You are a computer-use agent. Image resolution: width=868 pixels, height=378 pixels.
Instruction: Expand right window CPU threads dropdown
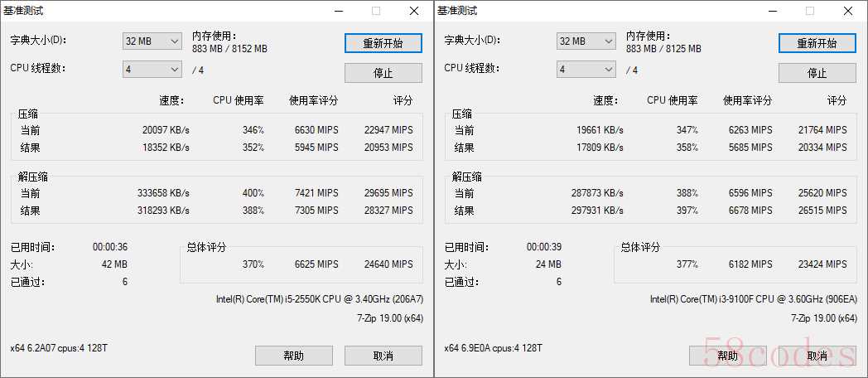pos(586,70)
